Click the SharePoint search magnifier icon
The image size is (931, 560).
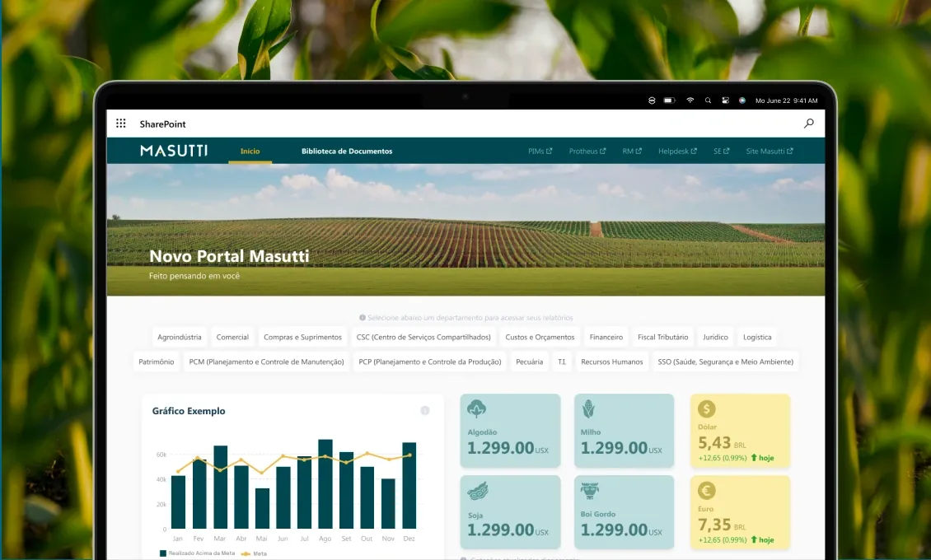click(809, 124)
